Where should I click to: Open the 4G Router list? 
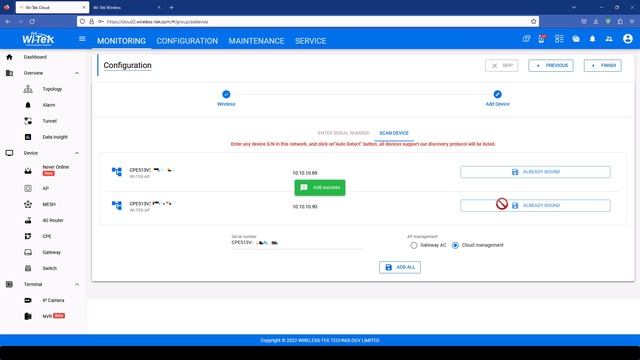[x=53, y=220]
